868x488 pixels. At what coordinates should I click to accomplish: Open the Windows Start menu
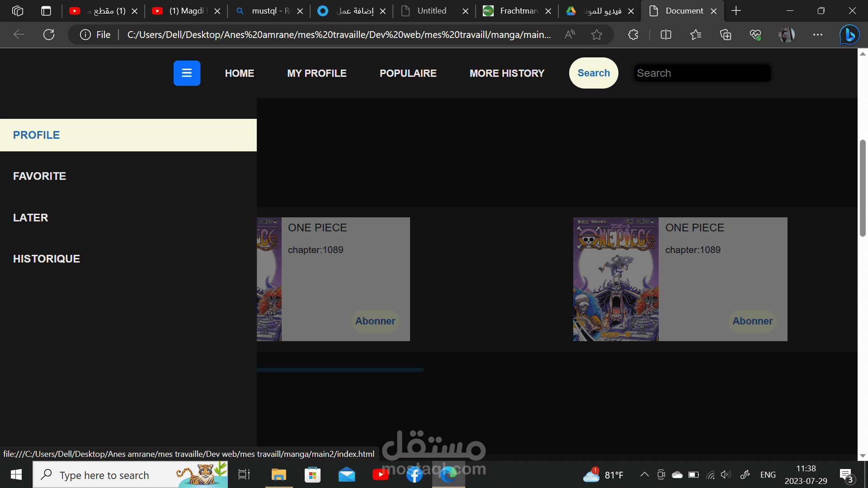pos(16,474)
